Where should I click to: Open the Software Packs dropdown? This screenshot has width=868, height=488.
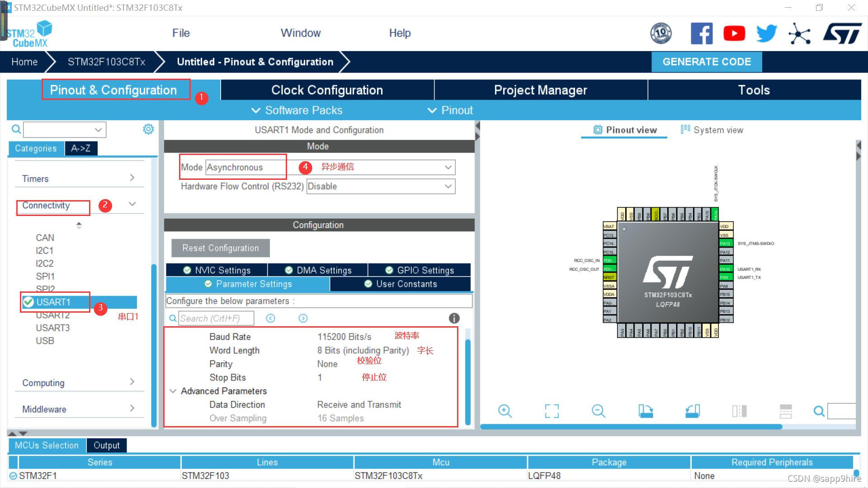(297, 110)
